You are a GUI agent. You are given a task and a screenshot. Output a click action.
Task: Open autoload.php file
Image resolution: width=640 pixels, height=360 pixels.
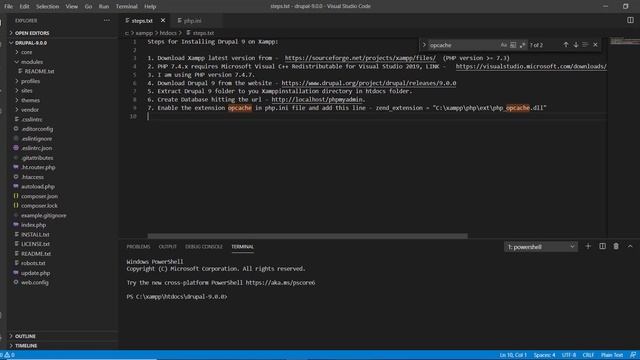[38, 187]
